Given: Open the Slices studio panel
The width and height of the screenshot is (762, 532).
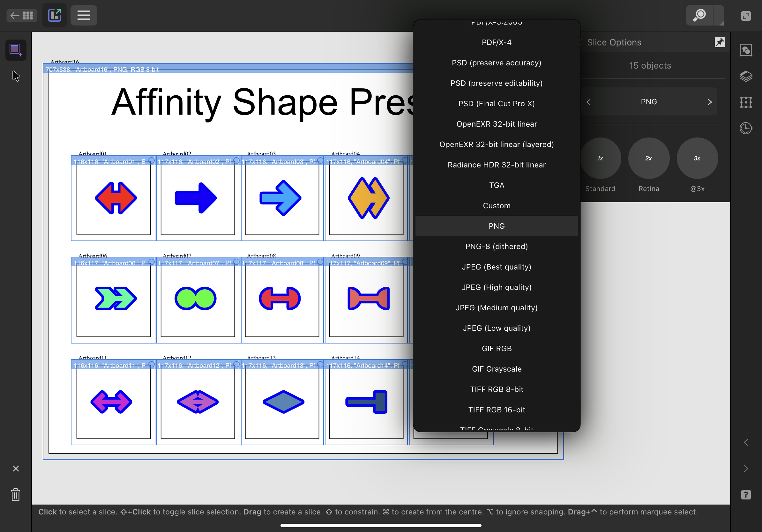Looking at the screenshot, I should coord(746,50).
